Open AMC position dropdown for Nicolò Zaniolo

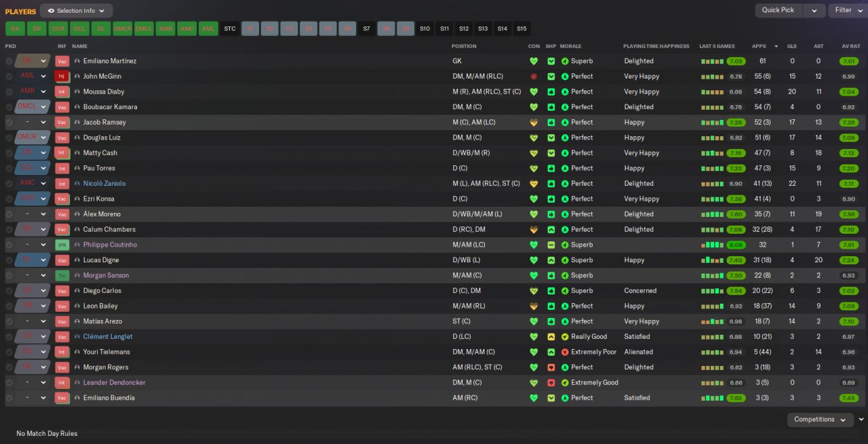[43, 184]
